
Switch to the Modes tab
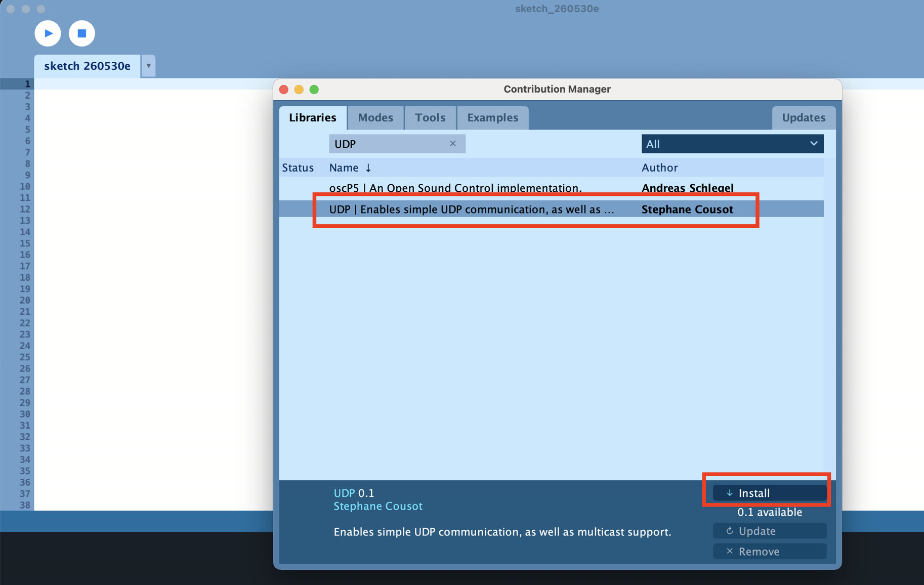[x=375, y=117]
